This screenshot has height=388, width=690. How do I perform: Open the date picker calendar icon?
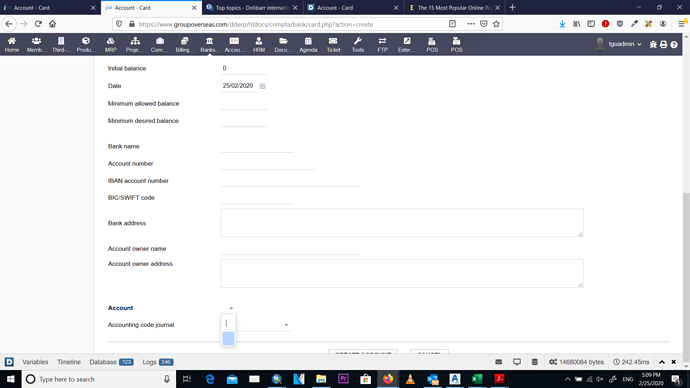pos(262,86)
